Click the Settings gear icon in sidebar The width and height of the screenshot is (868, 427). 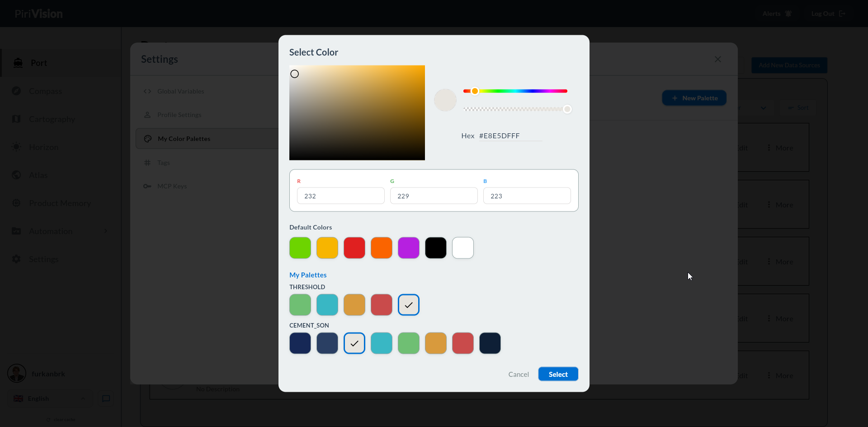[x=16, y=259]
